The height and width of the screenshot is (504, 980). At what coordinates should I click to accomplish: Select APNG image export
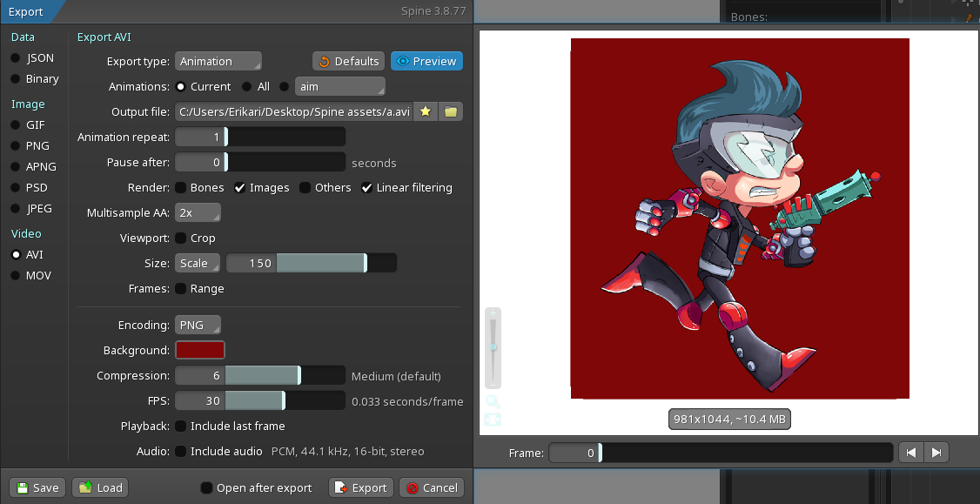coord(16,167)
